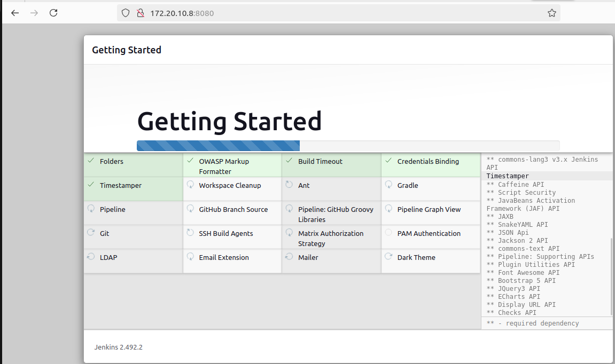Click the PAM Authentication label
Screen dimensions: 615x364
point(429,234)
